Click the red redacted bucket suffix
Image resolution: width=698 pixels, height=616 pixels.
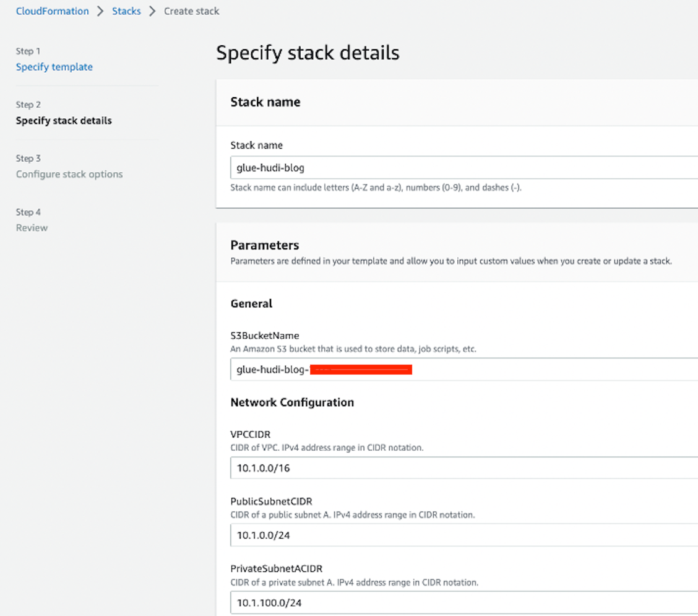click(x=361, y=370)
